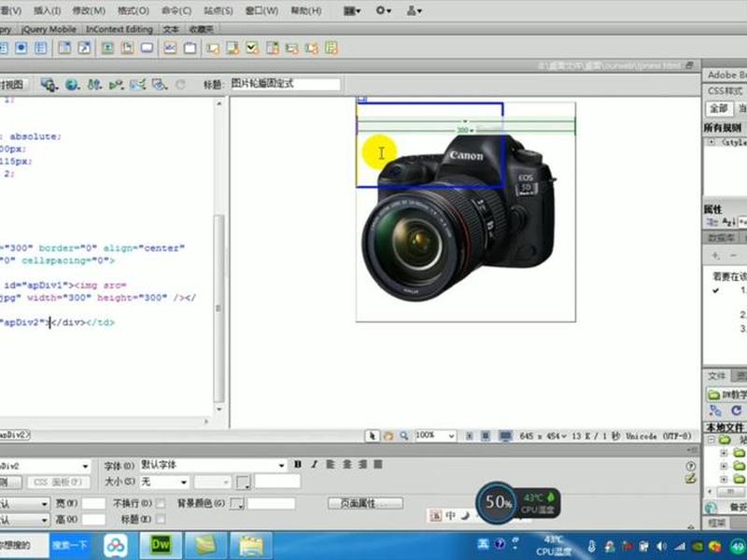Justify text in Properties panel
The image size is (747, 560).
pyautogui.click(x=378, y=464)
